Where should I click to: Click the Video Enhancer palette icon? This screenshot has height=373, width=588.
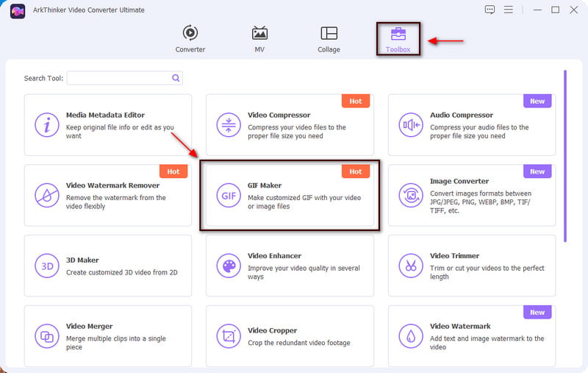tap(229, 266)
